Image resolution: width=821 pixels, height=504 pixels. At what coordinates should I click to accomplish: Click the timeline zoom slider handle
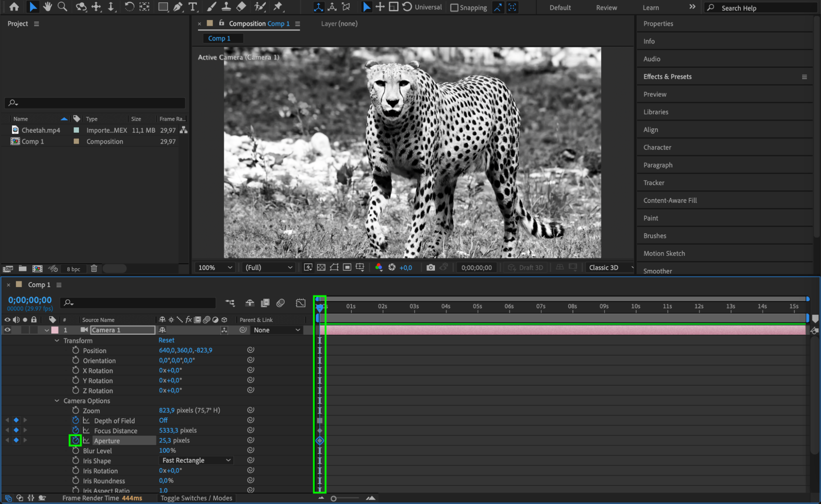tap(333, 498)
